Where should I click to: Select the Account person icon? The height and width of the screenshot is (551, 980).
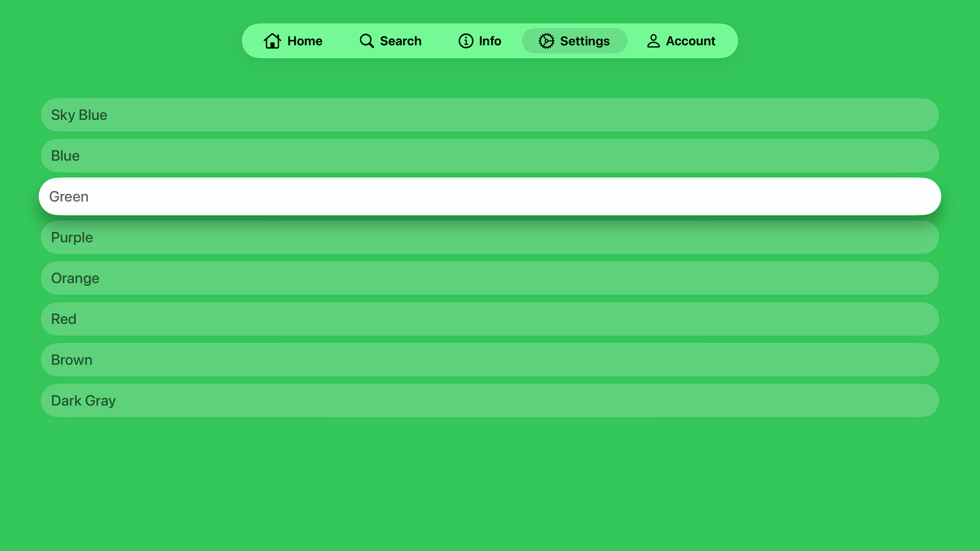point(653,41)
